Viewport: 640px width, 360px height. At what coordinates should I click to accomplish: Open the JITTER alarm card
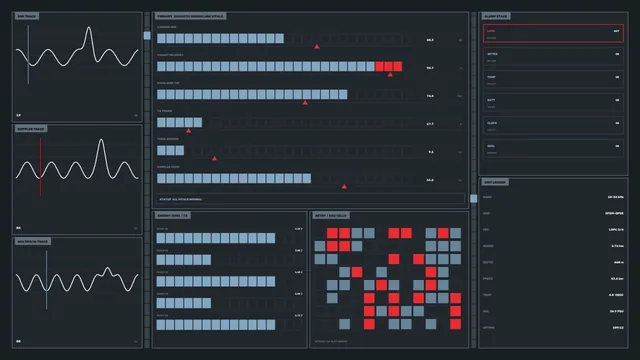pos(553,57)
